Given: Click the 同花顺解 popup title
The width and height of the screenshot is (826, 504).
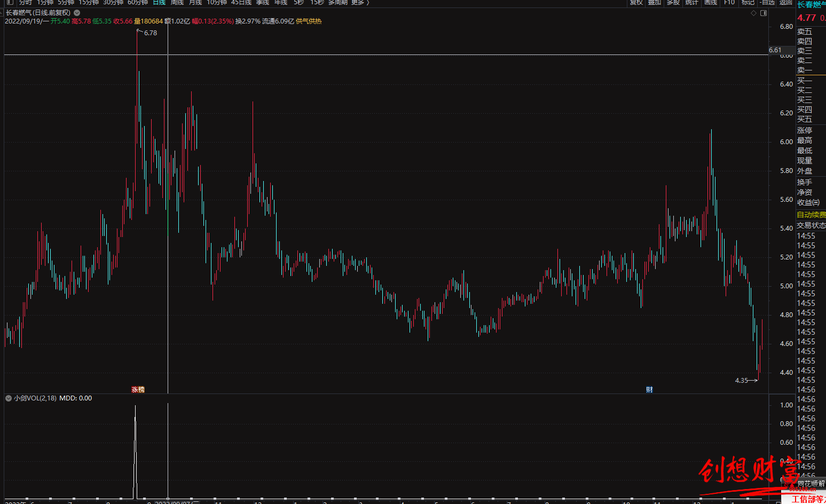Looking at the screenshot, I should pyautogui.click(x=811, y=484).
